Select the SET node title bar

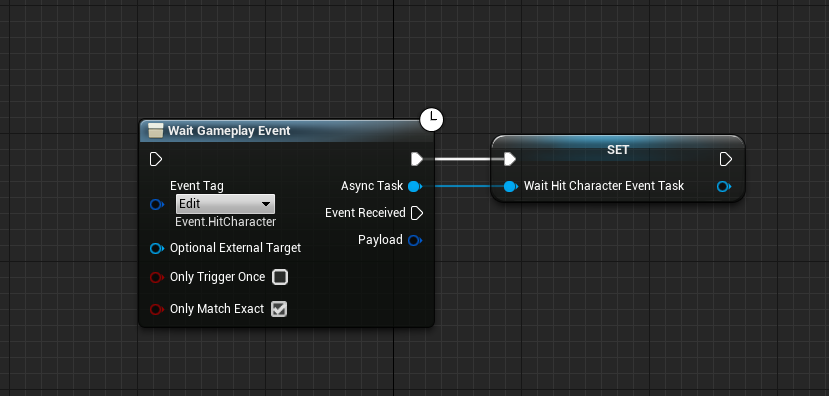(x=618, y=150)
